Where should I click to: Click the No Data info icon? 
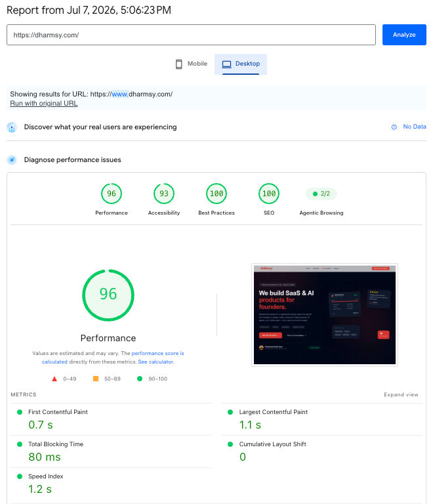coord(394,127)
